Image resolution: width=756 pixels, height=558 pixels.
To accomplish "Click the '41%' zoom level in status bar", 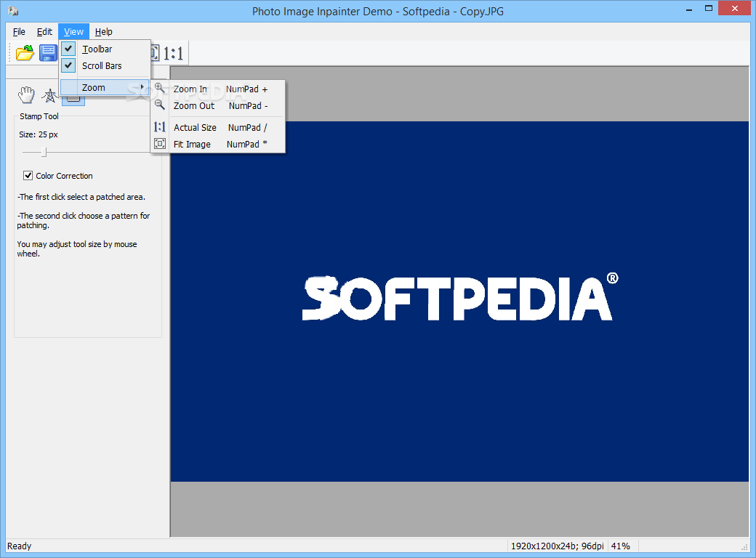I will (621, 546).
